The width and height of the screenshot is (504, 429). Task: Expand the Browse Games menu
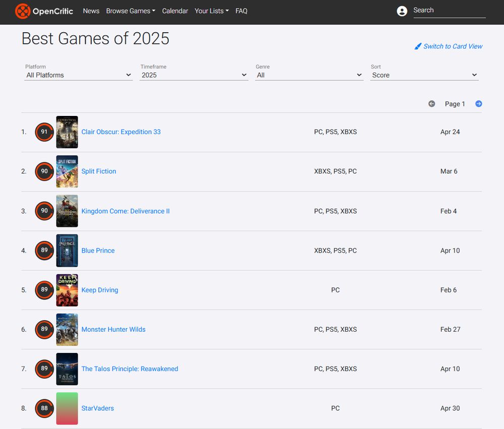click(x=131, y=11)
